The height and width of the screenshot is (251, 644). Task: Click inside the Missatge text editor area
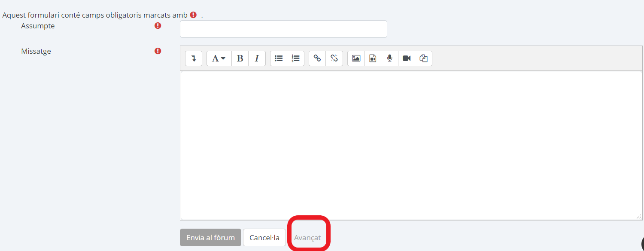411,145
